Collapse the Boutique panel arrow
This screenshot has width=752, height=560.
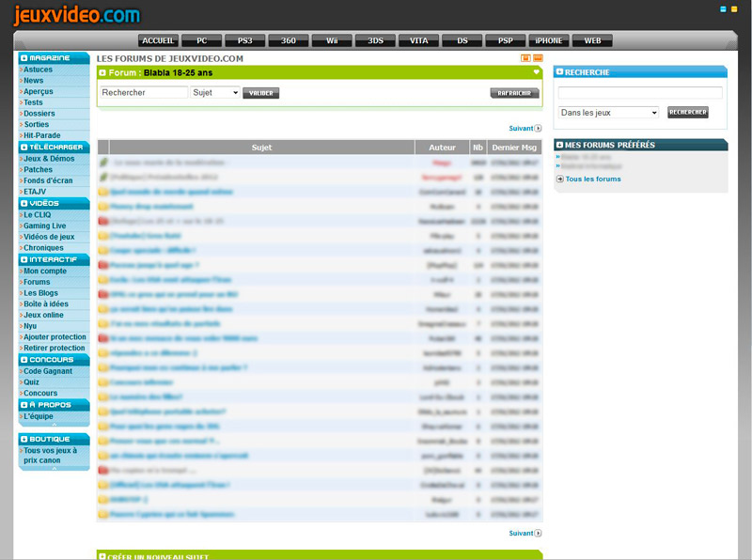pos(55,468)
